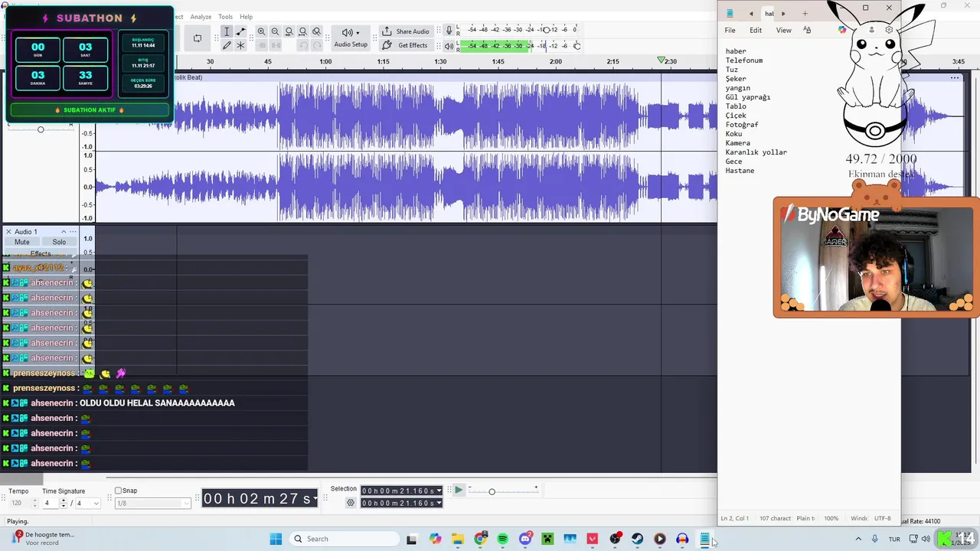
Task: Open the selection start time format dropdown
Action: click(x=439, y=491)
